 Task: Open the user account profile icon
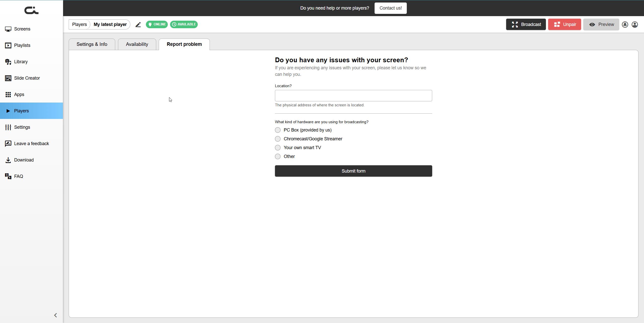pos(635,24)
